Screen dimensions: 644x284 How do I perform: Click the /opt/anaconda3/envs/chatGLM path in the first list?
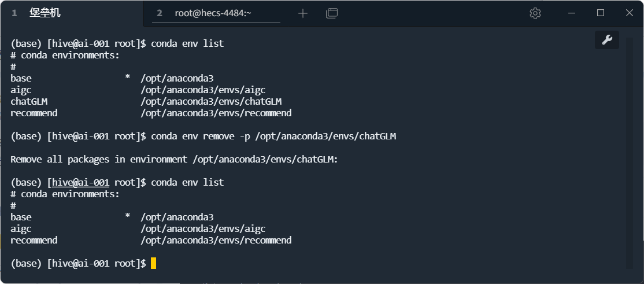(x=210, y=101)
